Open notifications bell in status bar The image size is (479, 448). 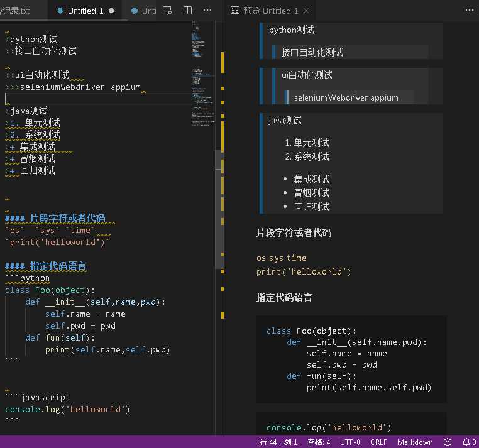click(x=469, y=442)
